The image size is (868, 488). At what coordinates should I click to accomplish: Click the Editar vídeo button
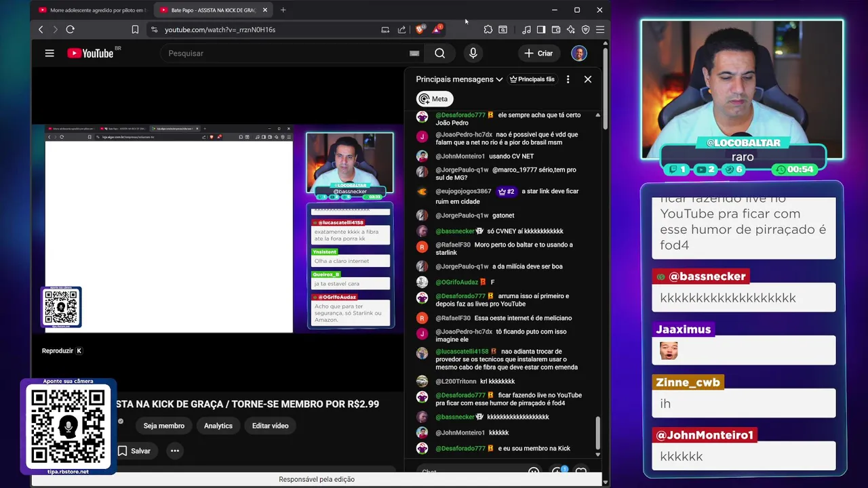pos(271,426)
